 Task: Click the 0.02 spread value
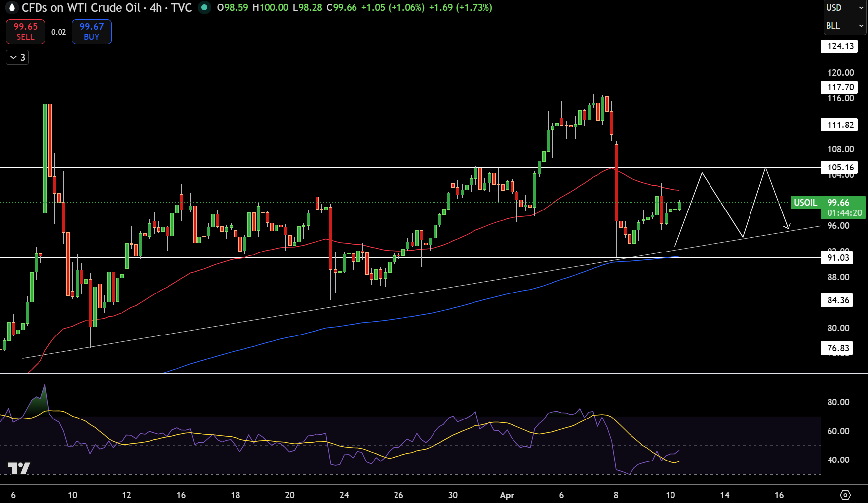pyautogui.click(x=58, y=32)
